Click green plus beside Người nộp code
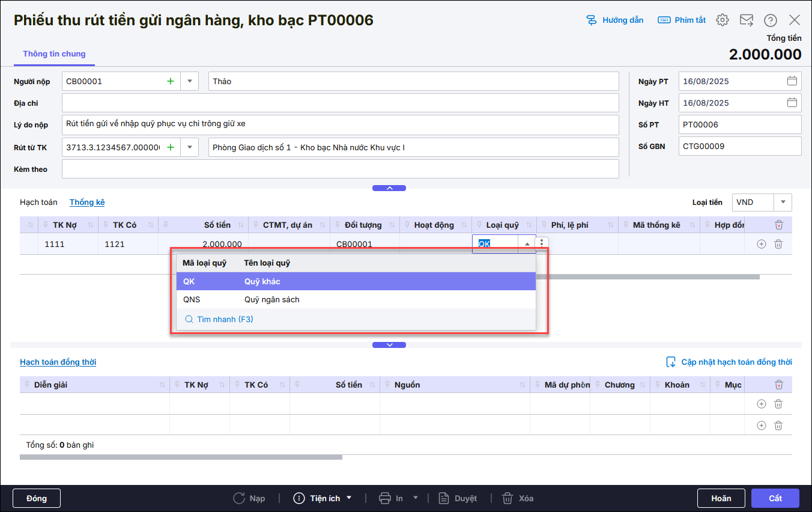The height and width of the screenshot is (512, 812). [x=171, y=81]
